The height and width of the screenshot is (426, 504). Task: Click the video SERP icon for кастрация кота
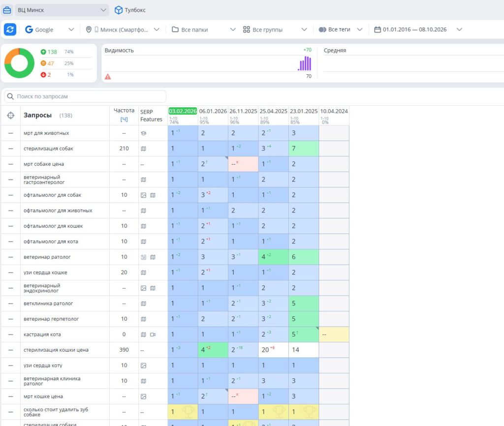[153, 335]
